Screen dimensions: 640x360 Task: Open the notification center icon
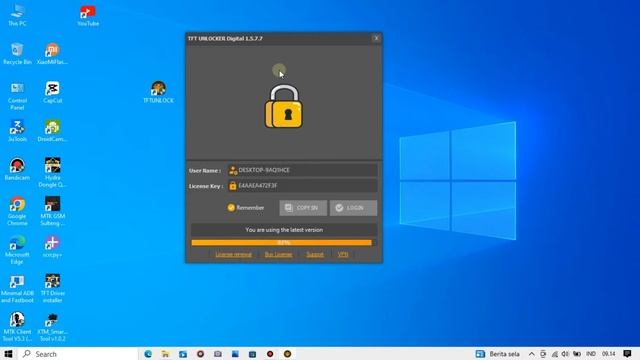point(627,354)
